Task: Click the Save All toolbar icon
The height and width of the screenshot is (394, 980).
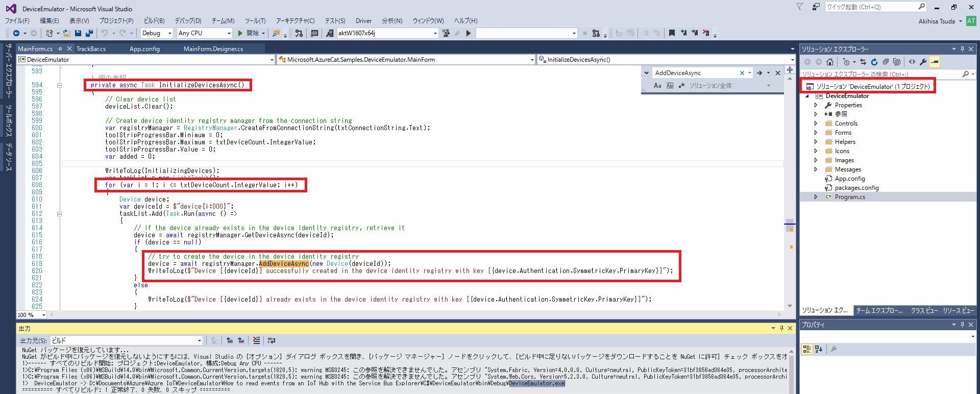Action: [89, 33]
